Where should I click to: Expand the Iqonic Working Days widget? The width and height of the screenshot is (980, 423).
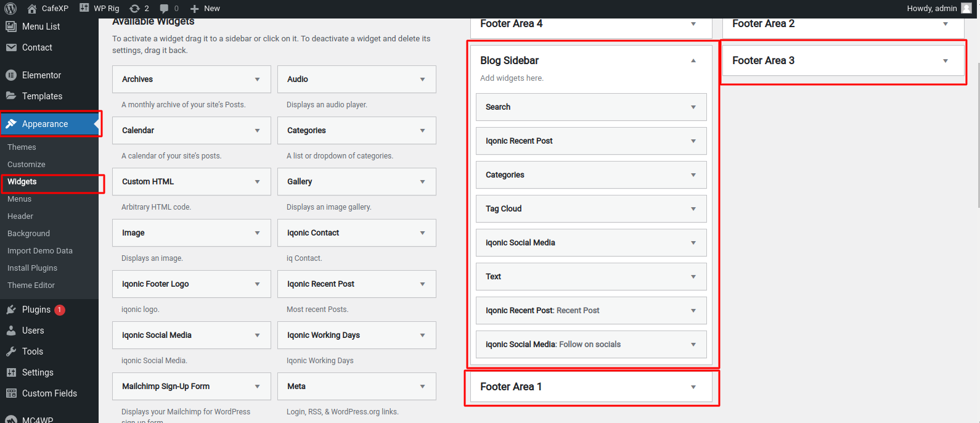pos(422,335)
